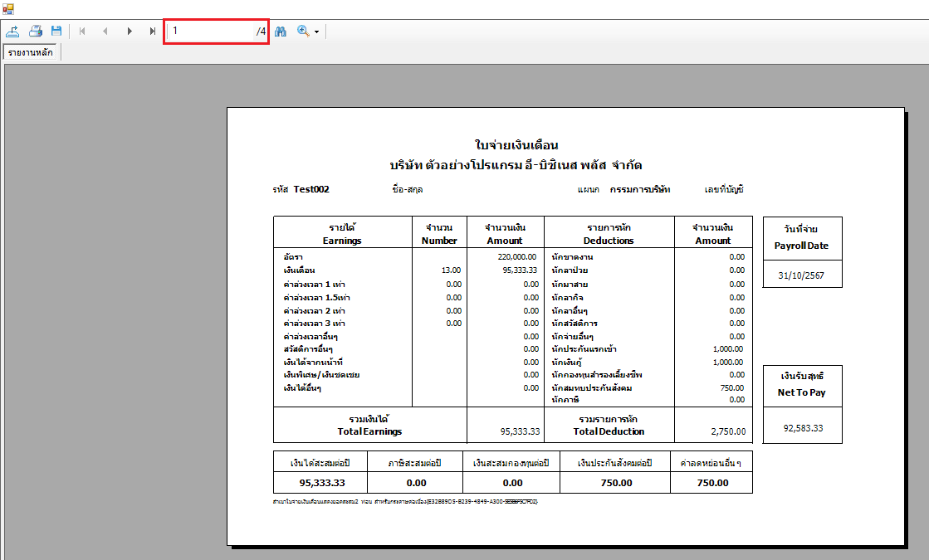
Task: Click the Net To Pay amount 92,583.33
Action: click(x=802, y=428)
